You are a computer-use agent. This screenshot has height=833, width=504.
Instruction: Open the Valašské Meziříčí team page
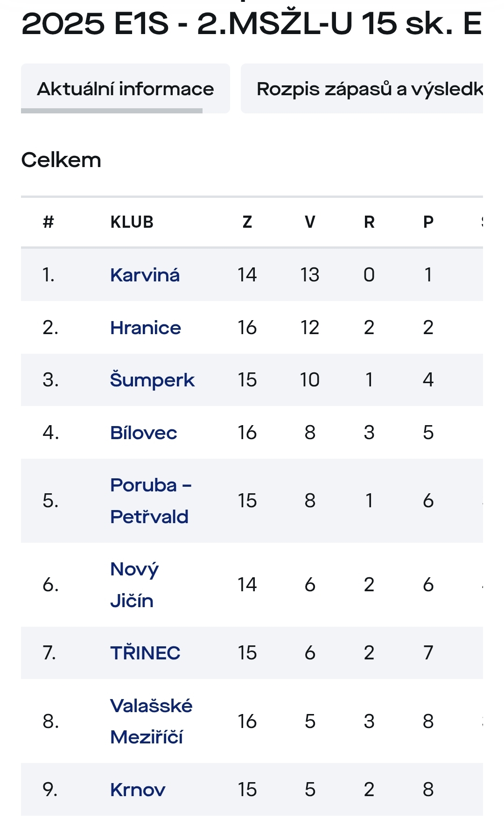pyautogui.click(x=151, y=721)
